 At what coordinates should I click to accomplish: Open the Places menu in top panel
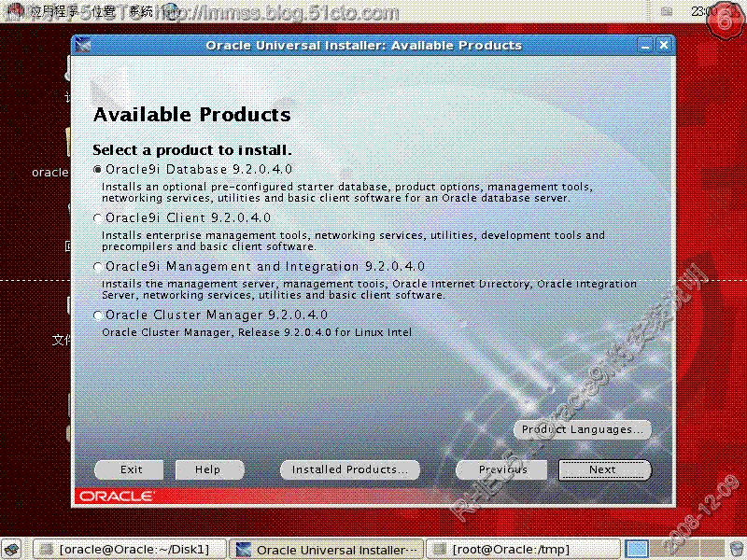104,10
